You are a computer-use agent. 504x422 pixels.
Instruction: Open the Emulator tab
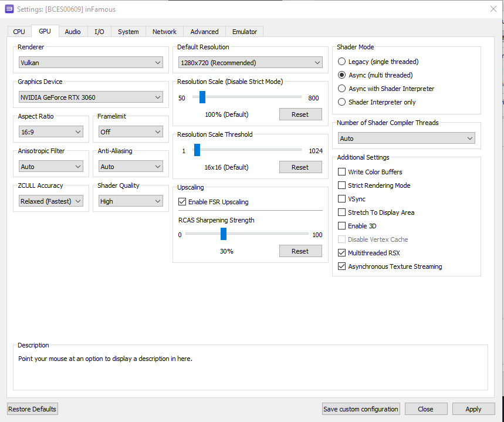click(x=245, y=32)
